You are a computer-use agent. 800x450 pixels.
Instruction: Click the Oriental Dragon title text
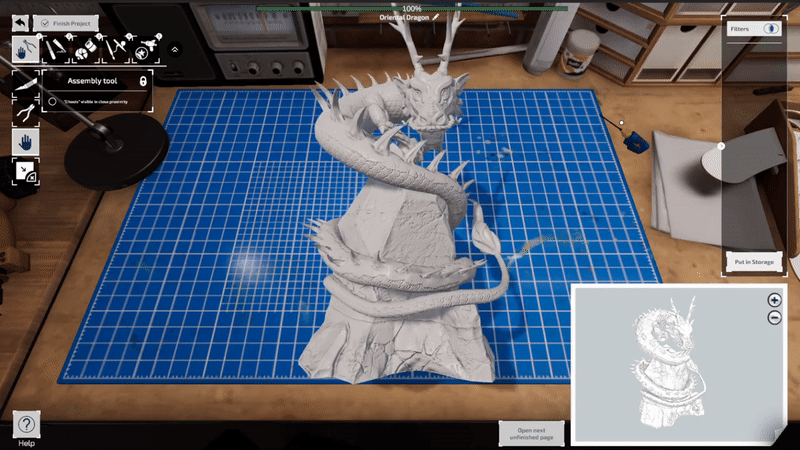(x=404, y=17)
